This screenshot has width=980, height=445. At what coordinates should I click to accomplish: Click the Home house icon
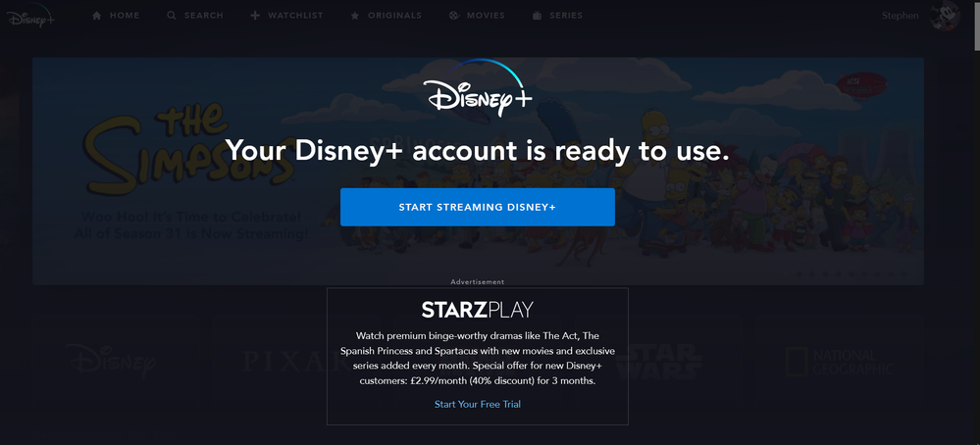coord(97,16)
